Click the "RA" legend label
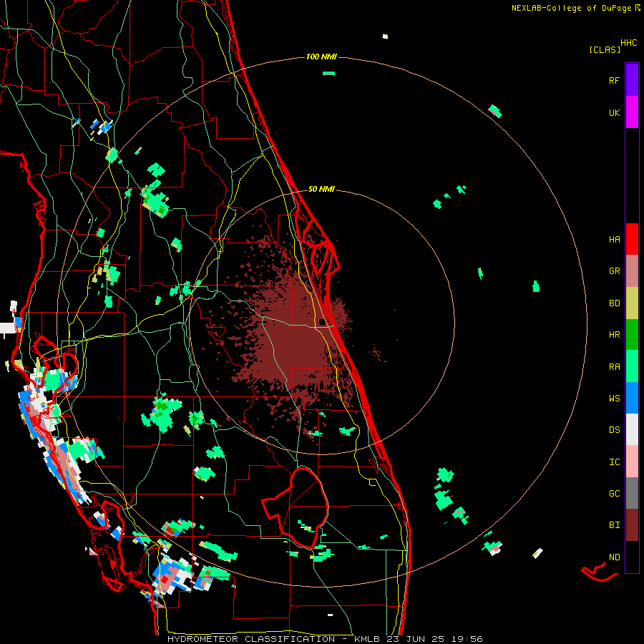This screenshot has width=644, height=644. [x=614, y=366]
